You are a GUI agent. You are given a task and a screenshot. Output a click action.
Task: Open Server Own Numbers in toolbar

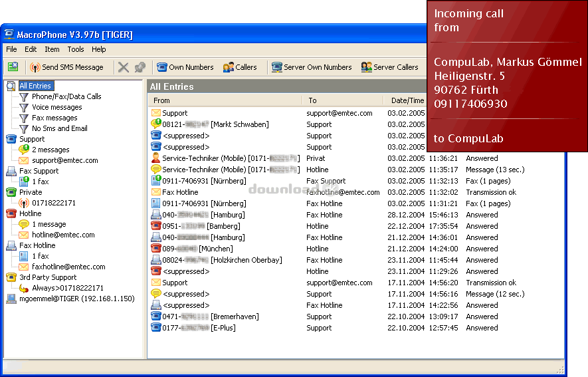tap(312, 67)
